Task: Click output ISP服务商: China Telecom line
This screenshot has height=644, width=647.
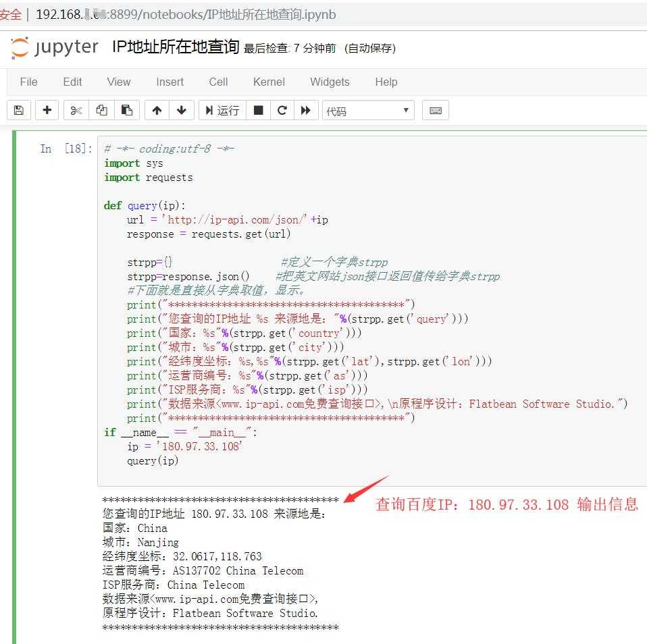Action: click(x=174, y=585)
